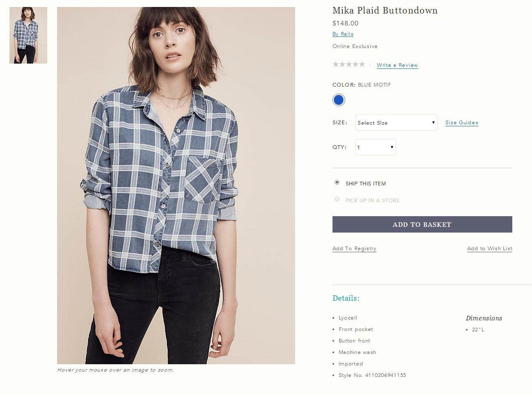Open the Size Guides link
Screen dimensions: 532x395
(x=462, y=123)
